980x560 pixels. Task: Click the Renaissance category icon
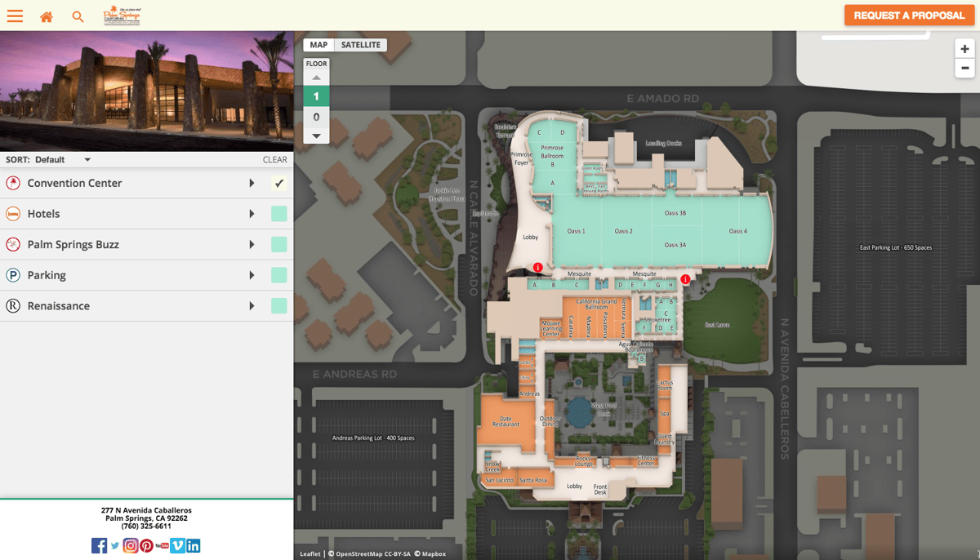click(12, 305)
